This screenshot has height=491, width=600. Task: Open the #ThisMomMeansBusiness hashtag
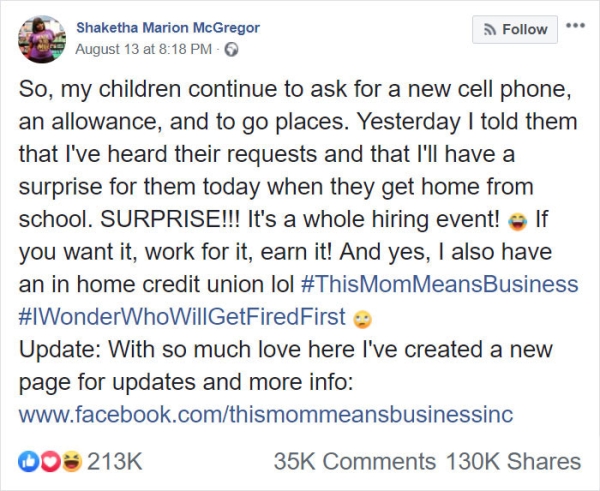tap(438, 284)
